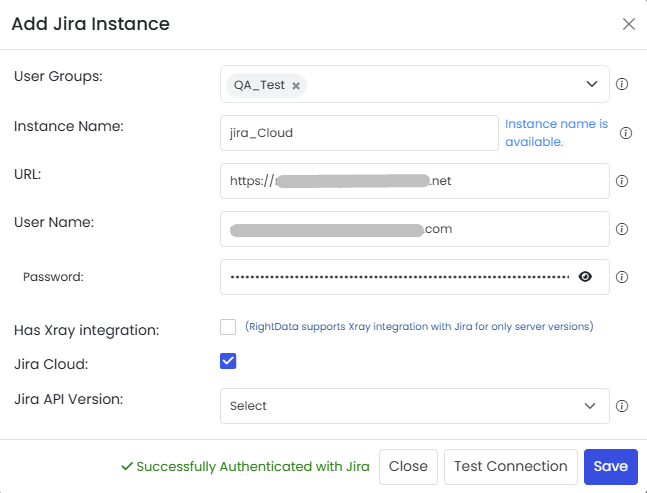
Task: Open the Jira API Version Select dropdown
Action: tap(415, 406)
